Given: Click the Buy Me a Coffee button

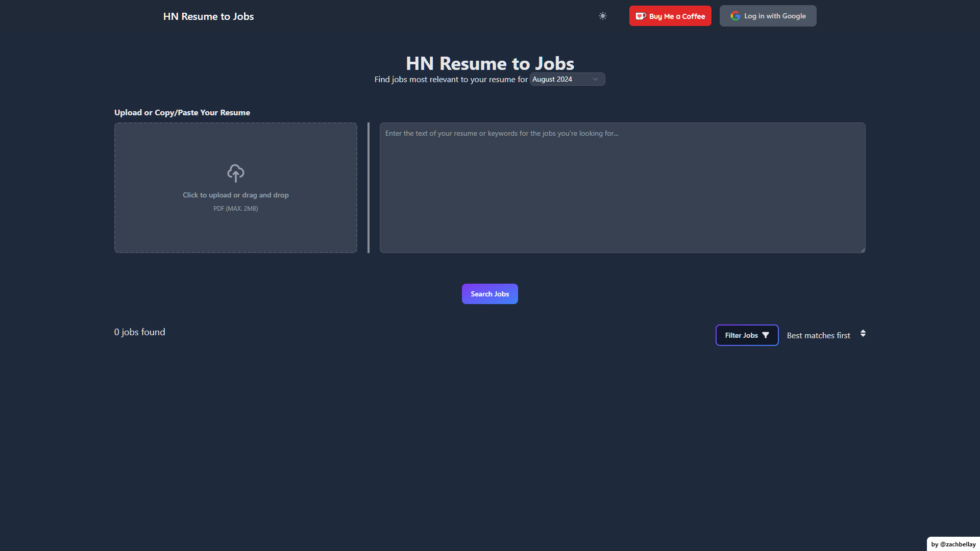Looking at the screenshot, I should [670, 16].
